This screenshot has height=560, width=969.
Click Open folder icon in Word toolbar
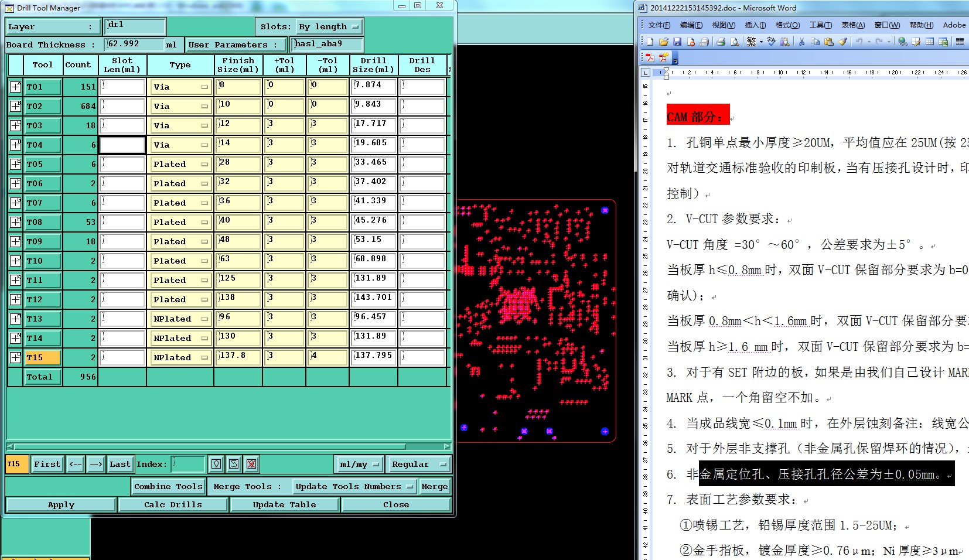664,42
